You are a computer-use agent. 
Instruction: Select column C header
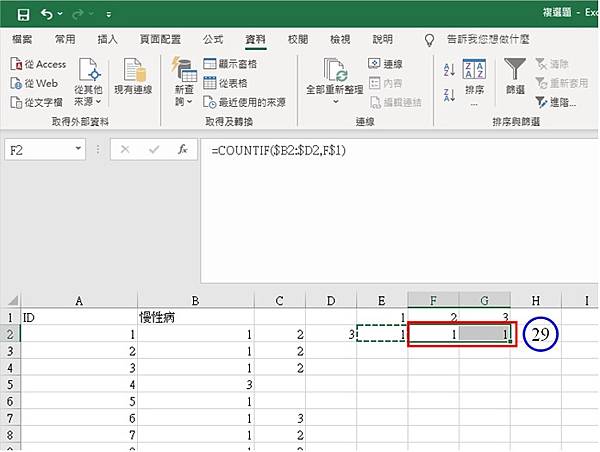[280, 300]
